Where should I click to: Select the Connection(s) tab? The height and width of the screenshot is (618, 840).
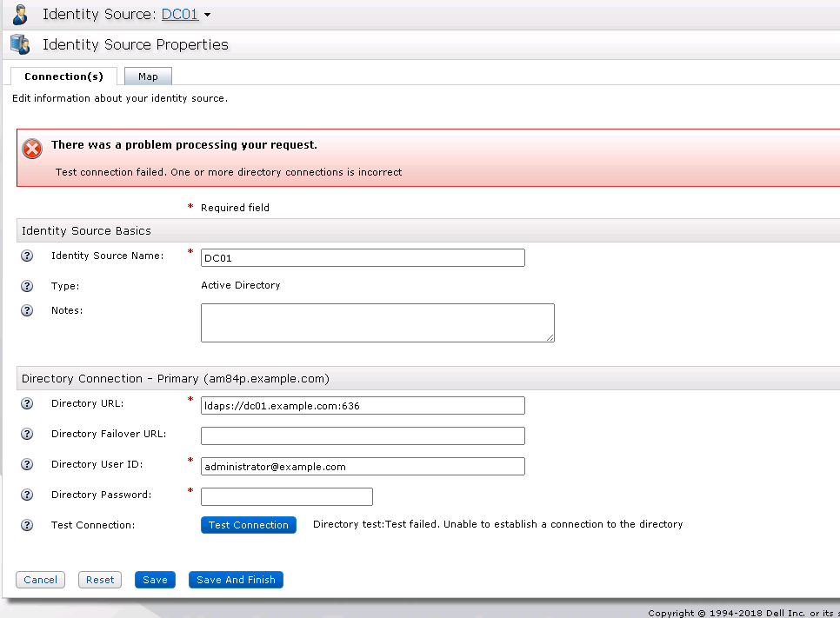[63, 76]
